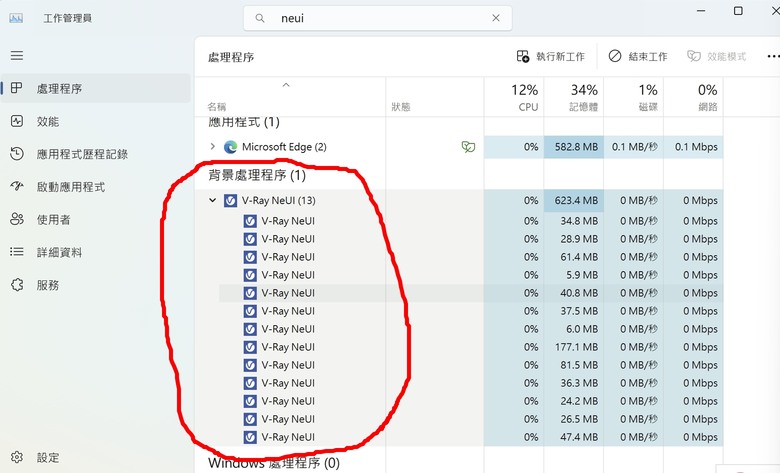This screenshot has height=473, width=780.
Task: Maximize the Task Manager window
Action: pos(738,10)
